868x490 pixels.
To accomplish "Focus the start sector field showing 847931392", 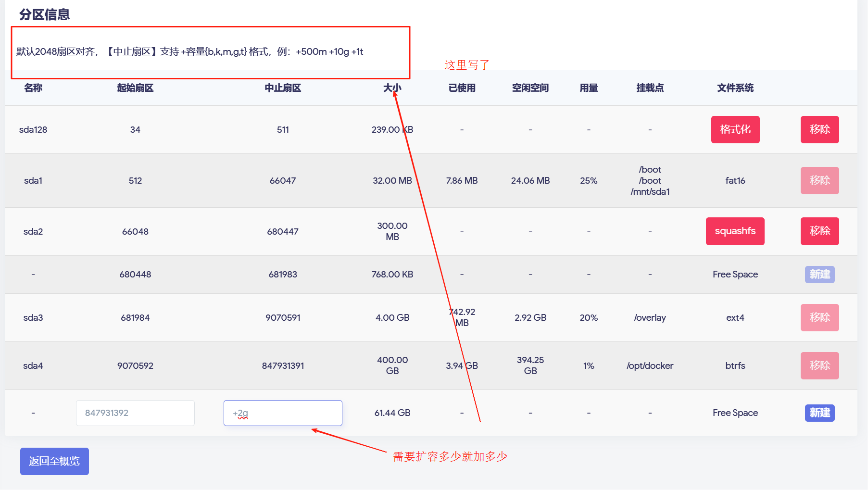I will [135, 413].
